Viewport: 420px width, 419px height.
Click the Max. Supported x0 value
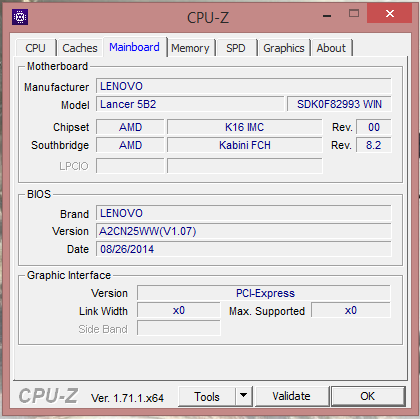tap(351, 311)
